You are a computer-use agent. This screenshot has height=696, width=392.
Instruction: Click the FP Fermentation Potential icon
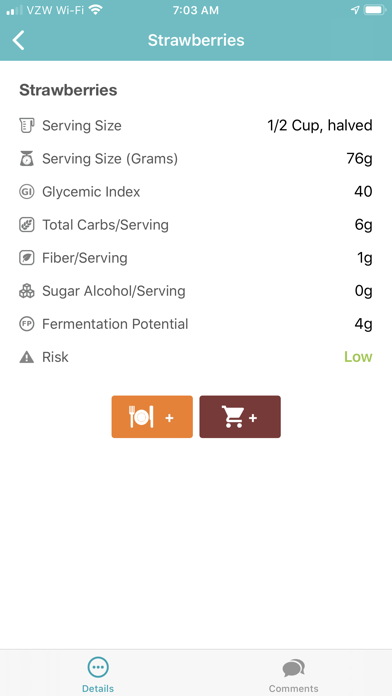[x=27, y=324]
